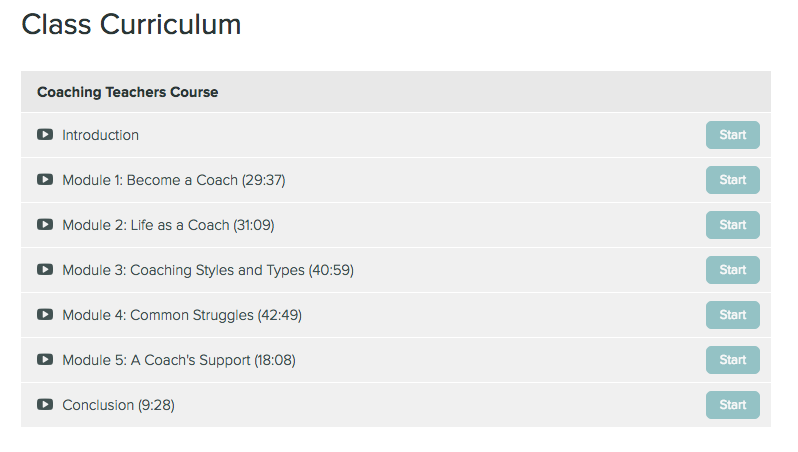798x452 pixels.
Task: Click the video icon for Module 2
Action: pyautogui.click(x=45, y=224)
